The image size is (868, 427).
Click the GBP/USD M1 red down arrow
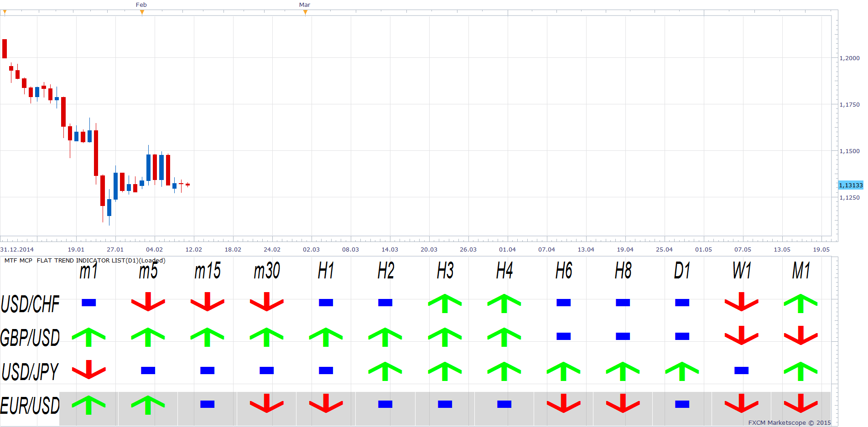pos(800,335)
